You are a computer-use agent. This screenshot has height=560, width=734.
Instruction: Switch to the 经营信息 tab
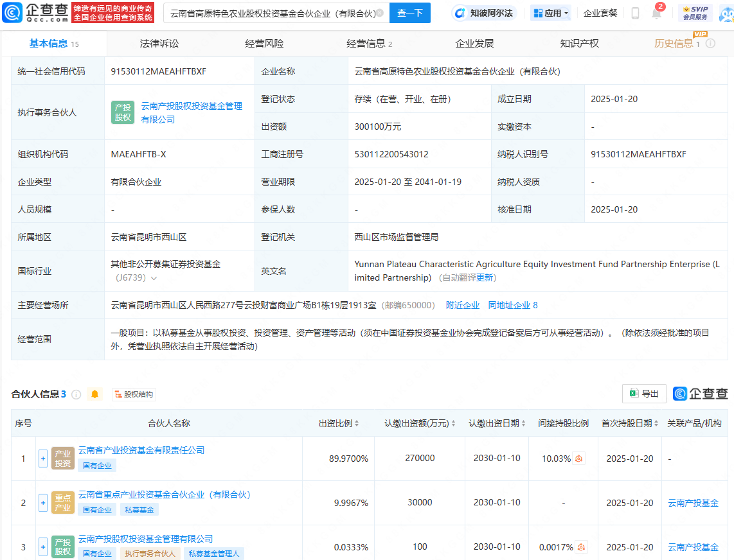click(x=370, y=44)
